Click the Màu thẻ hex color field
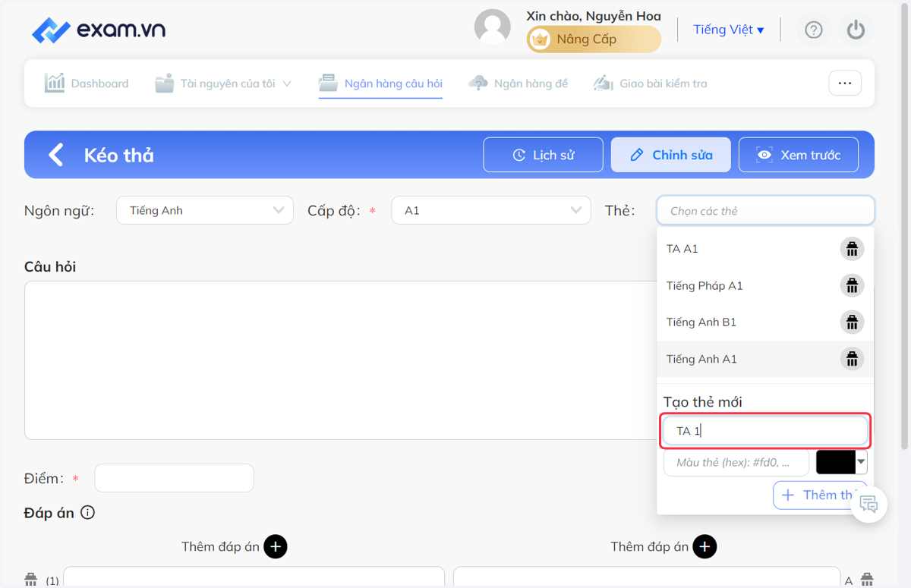Viewport: 911px width, 588px height. click(x=736, y=462)
